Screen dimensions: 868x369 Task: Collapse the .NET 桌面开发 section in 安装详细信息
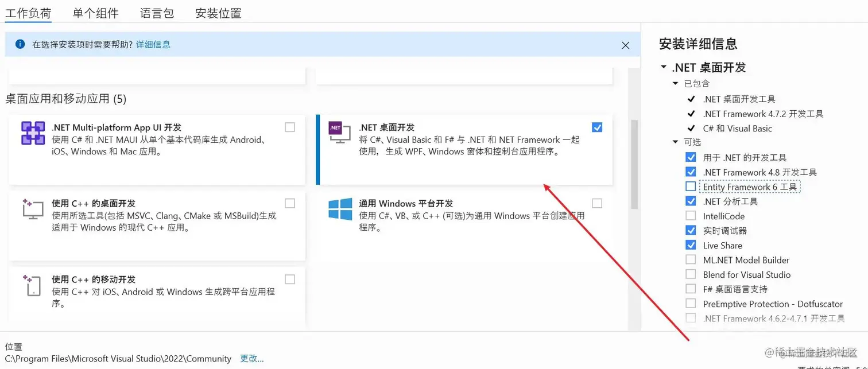pyautogui.click(x=663, y=67)
